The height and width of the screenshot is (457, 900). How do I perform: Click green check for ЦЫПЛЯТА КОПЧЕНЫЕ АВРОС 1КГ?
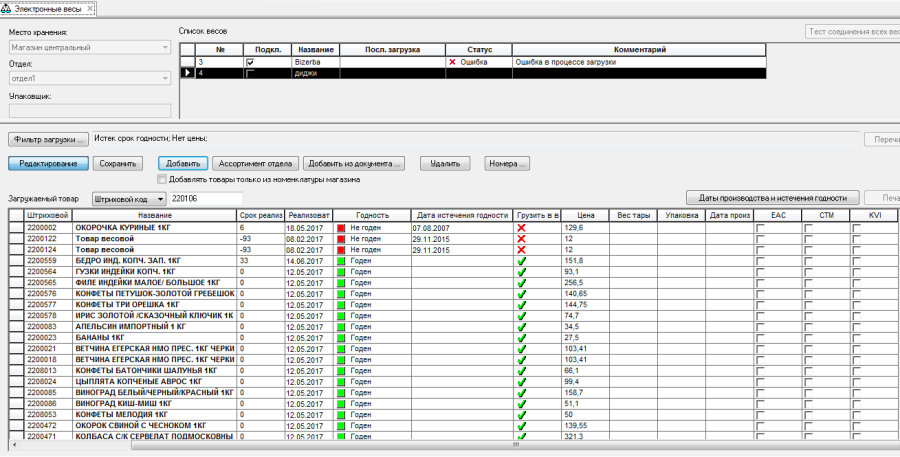coord(522,382)
